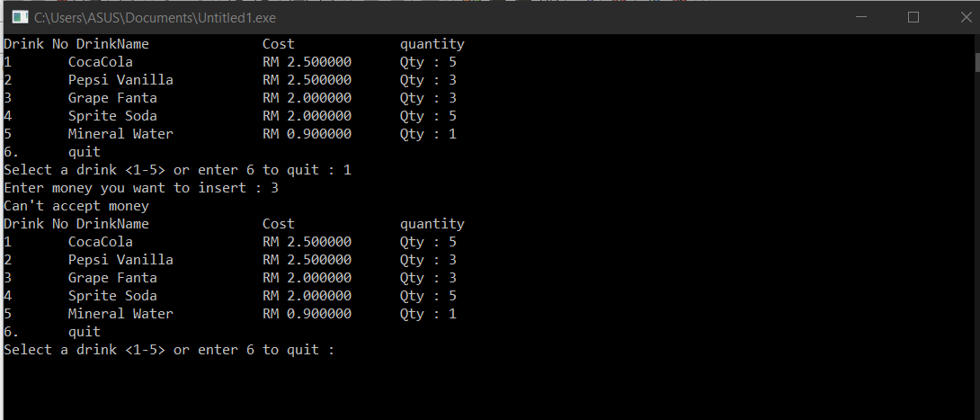Click the vertical scrollbar thumb
Screen dimensions: 980x420
(977, 62)
